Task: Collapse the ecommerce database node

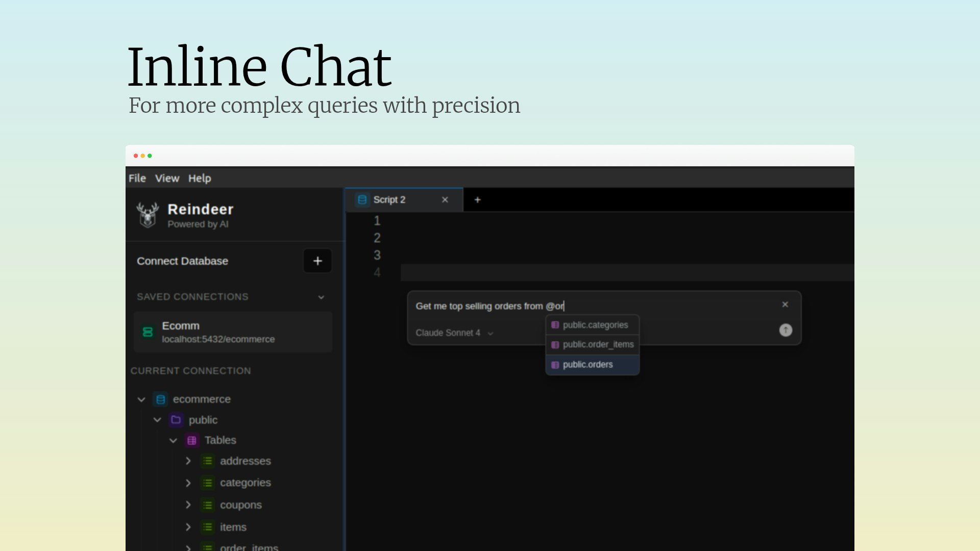Action: (141, 399)
